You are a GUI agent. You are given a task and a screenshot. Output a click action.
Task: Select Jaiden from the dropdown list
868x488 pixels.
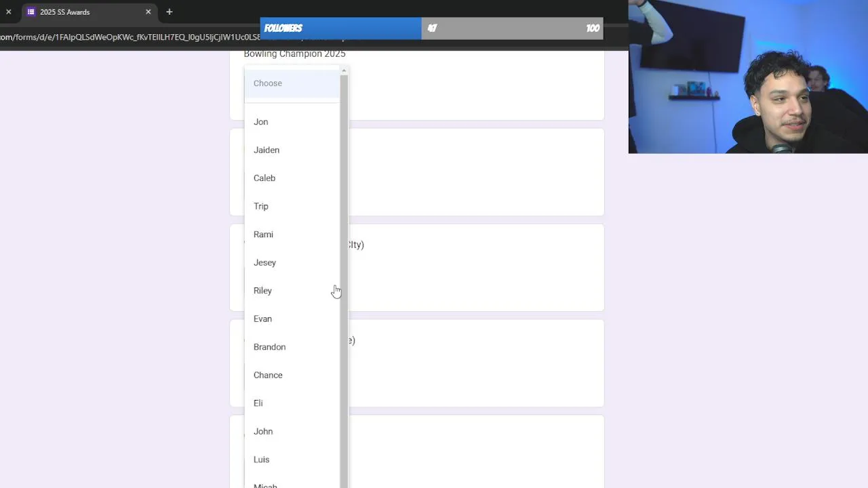tap(292, 150)
